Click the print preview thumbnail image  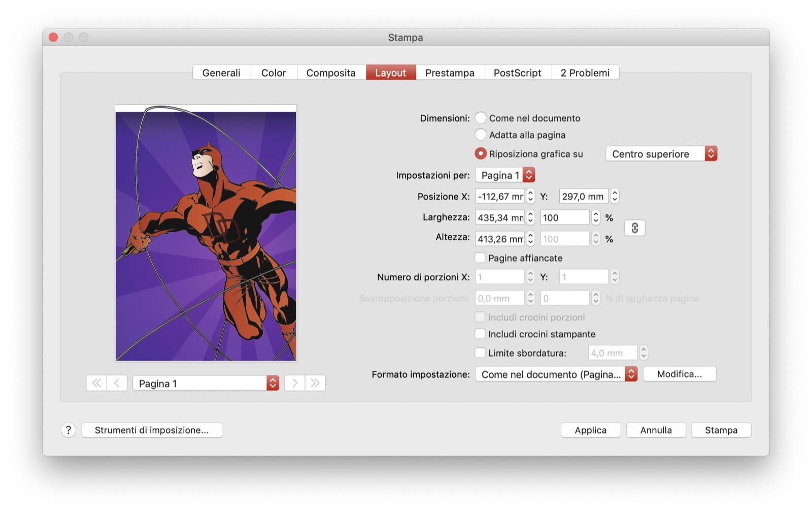tap(206, 233)
